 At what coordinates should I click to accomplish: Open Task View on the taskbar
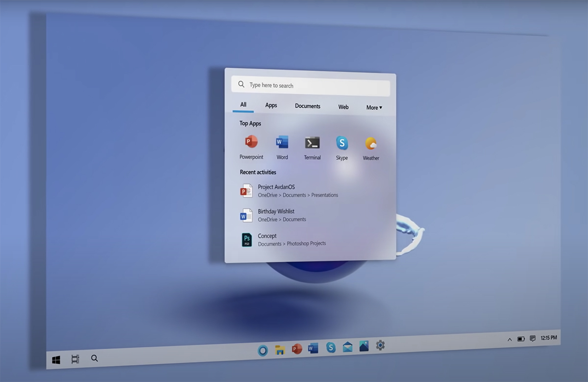(75, 359)
